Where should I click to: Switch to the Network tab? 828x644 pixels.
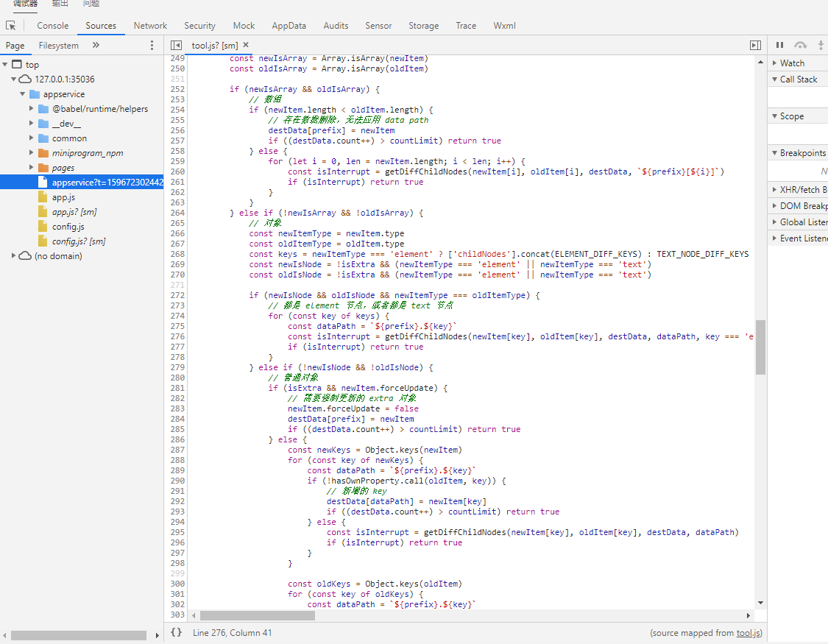coord(150,25)
